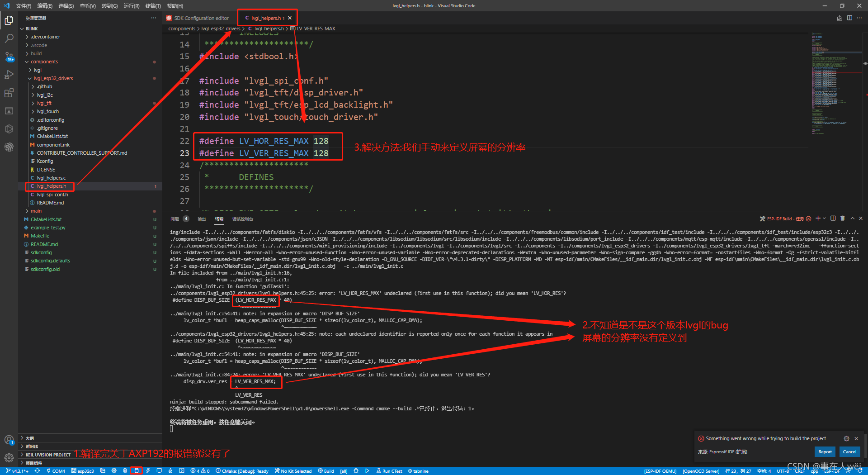Open the 终端(T) menu
This screenshot has width=868, height=475.
click(153, 6)
